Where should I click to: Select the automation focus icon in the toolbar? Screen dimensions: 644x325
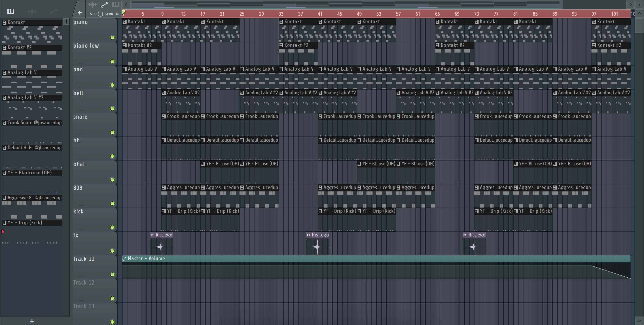pos(104,4)
